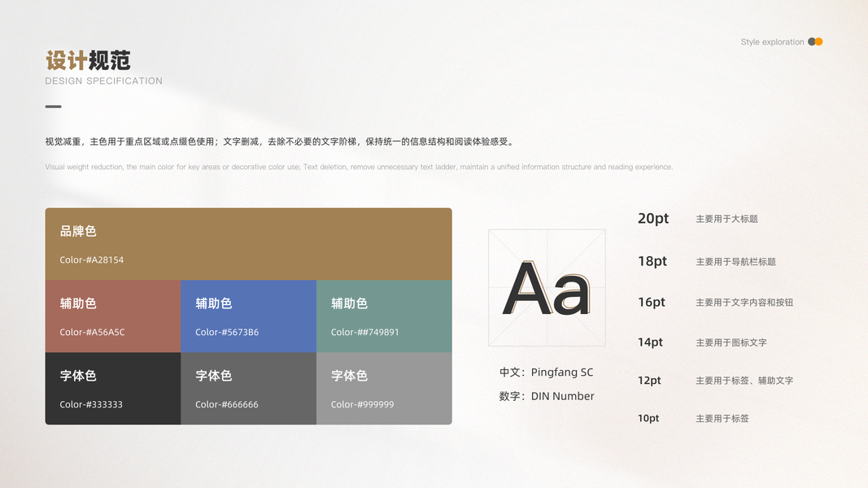Click the Color-#5673B6 code text

[x=227, y=333]
